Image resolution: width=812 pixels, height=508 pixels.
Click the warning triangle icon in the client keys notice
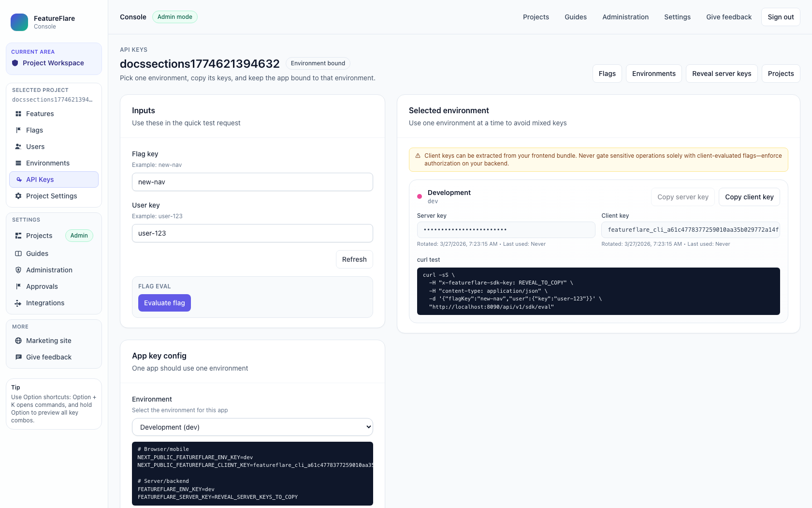coord(418,156)
